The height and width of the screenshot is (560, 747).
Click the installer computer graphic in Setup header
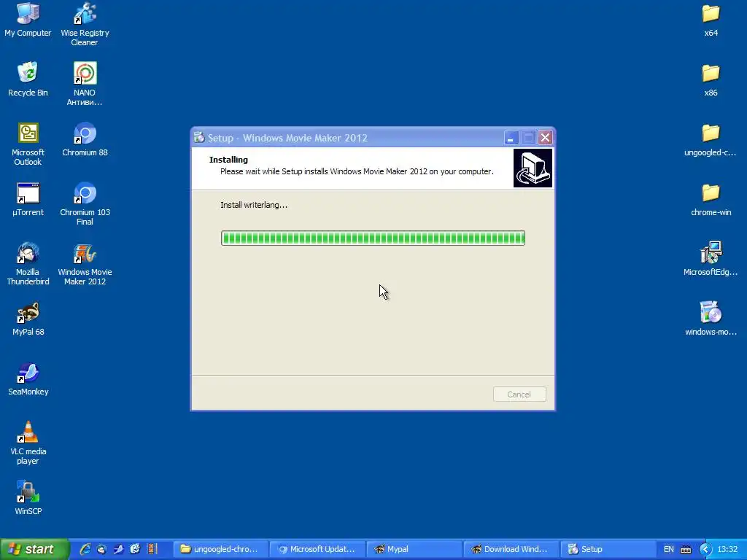533,168
